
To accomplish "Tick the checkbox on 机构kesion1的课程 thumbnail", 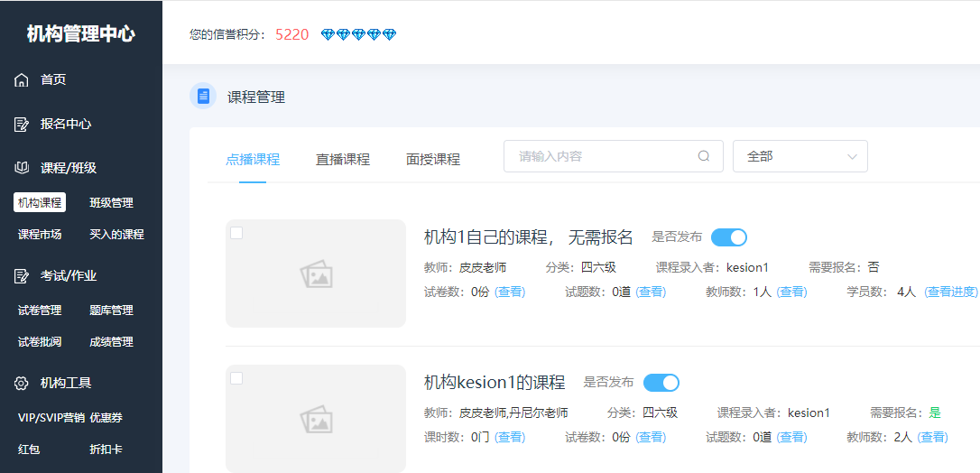I will pyautogui.click(x=236, y=378).
